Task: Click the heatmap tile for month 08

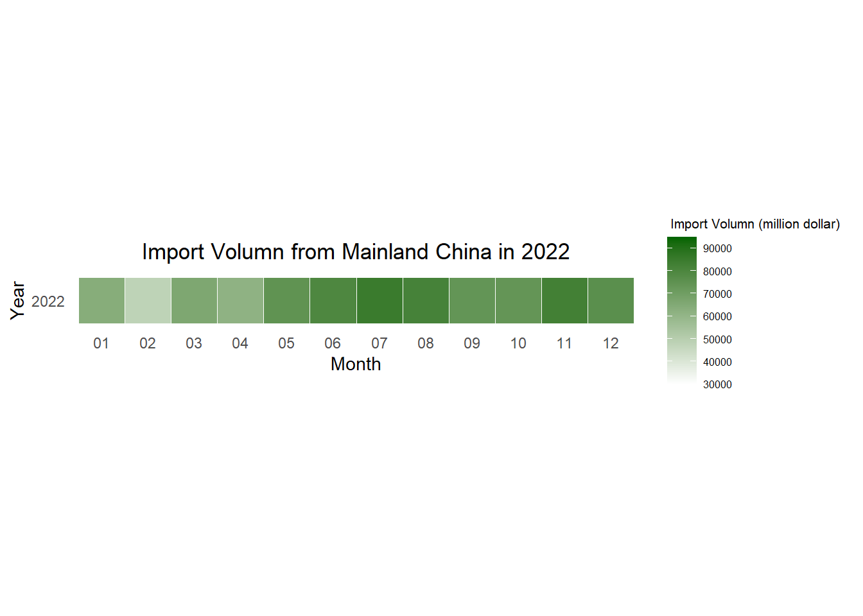Action: [426, 300]
